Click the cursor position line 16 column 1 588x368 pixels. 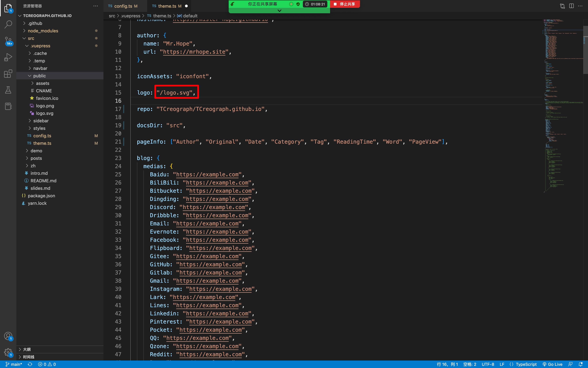pyautogui.click(x=447, y=364)
